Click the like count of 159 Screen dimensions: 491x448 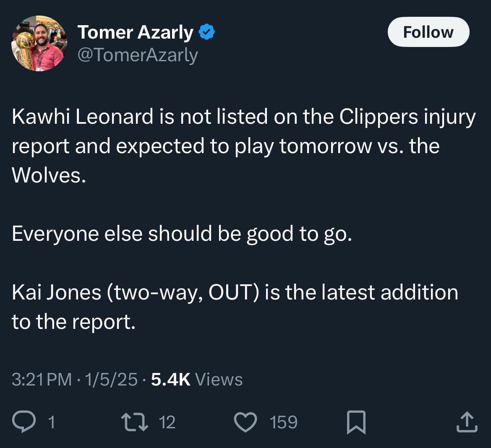(x=284, y=422)
